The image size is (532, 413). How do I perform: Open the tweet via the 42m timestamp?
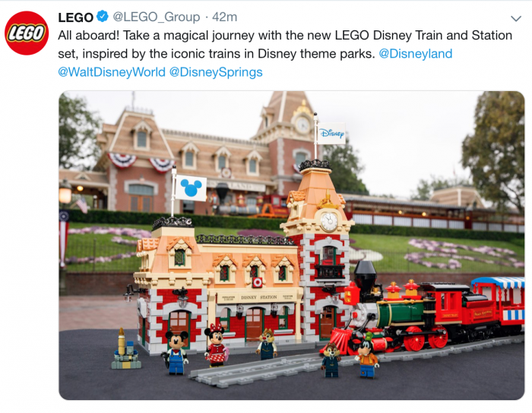tap(224, 17)
